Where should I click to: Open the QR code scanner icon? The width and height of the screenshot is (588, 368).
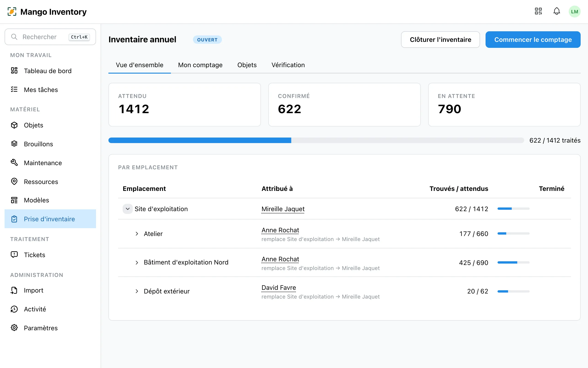[x=538, y=11]
